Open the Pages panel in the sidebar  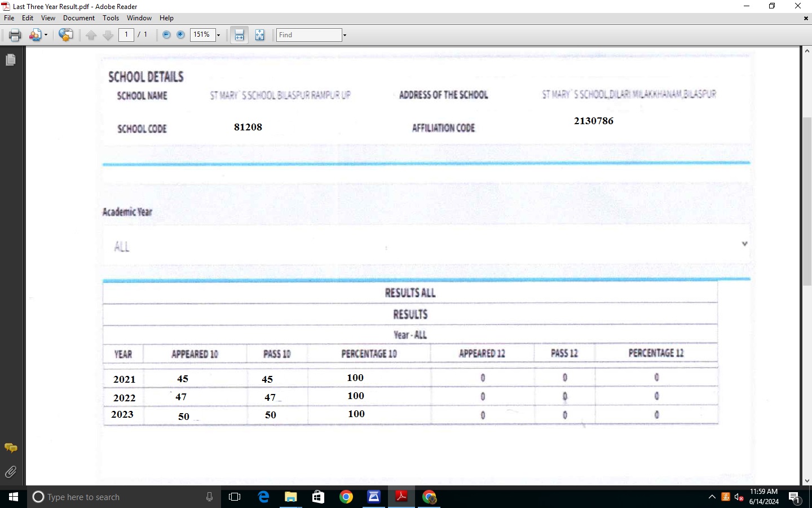(x=10, y=60)
